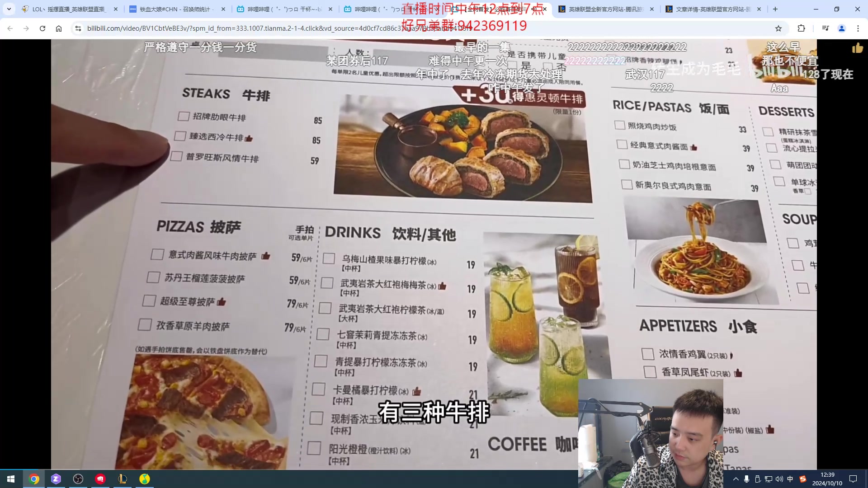Toggle the 中 input language indicator

[790, 479]
